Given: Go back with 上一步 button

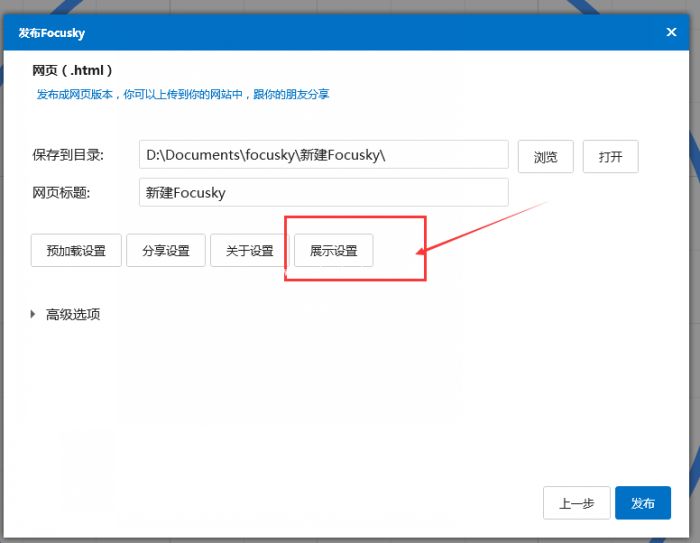Looking at the screenshot, I should pyautogui.click(x=576, y=503).
